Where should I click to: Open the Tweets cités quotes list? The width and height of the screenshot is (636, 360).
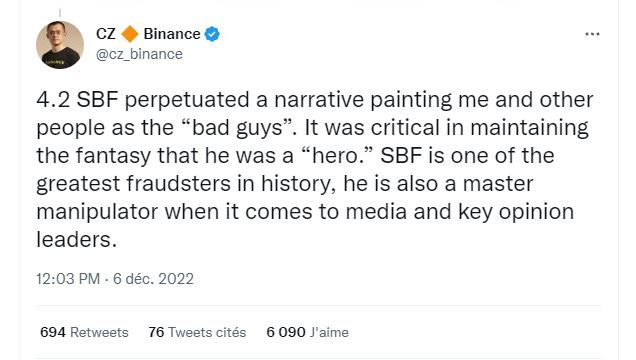click(207, 332)
